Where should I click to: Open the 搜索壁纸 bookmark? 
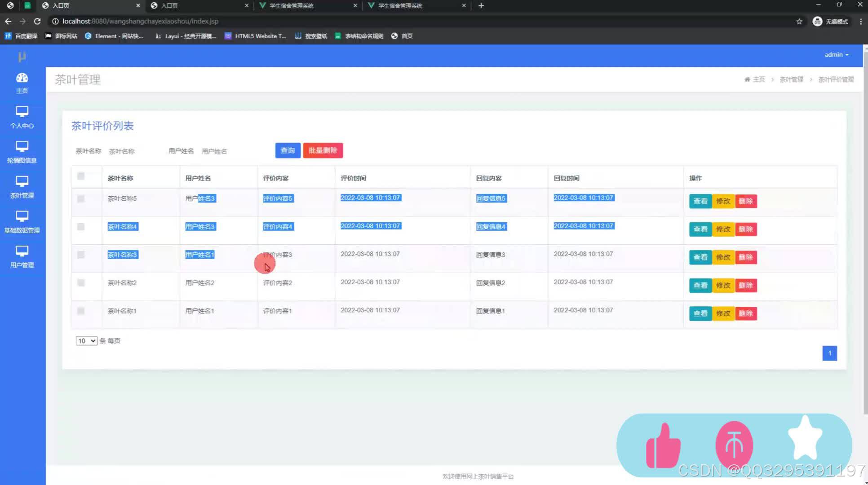pos(311,36)
